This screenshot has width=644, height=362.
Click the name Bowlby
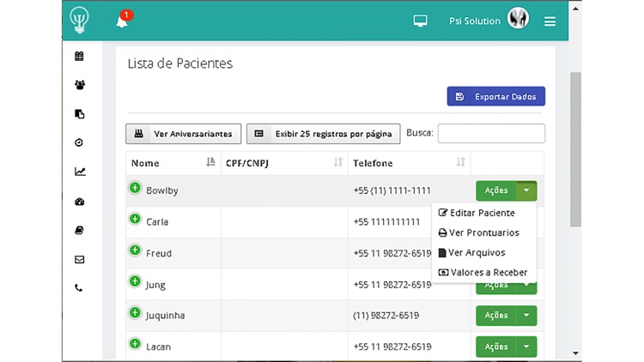(161, 190)
